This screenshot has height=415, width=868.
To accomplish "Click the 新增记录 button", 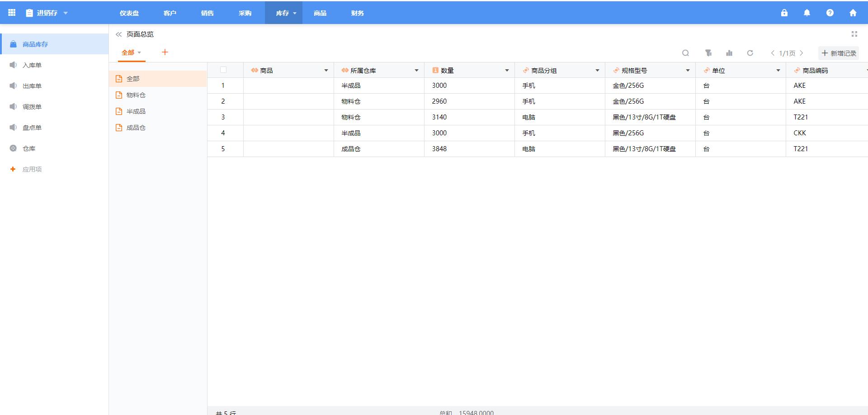I will coord(839,53).
